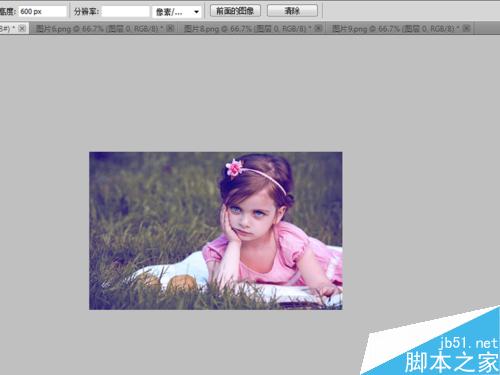Close the currently active document tab
The height and width of the screenshot is (375, 500).
(x=22, y=29)
